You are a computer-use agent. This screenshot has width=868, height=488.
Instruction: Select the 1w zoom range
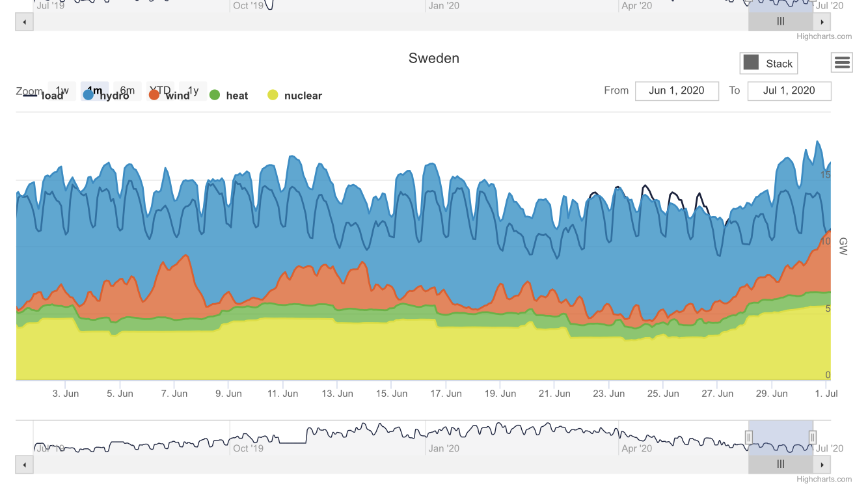[x=62, y=90]
